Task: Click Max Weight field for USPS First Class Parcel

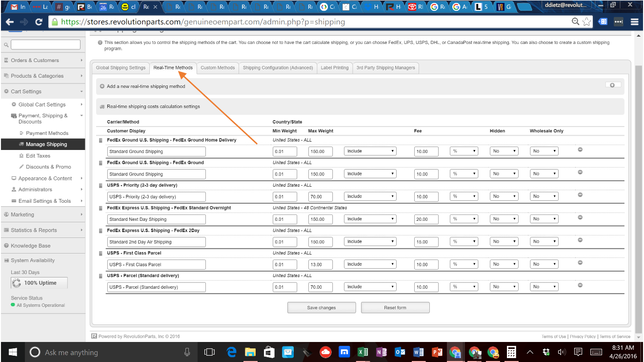Action: 321,264
